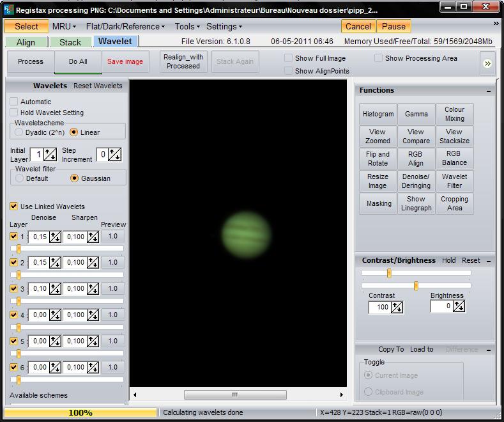Uncheck Use Linked Wavelets
Viewport: 504px width, 422px height.
tap(13, 206)
